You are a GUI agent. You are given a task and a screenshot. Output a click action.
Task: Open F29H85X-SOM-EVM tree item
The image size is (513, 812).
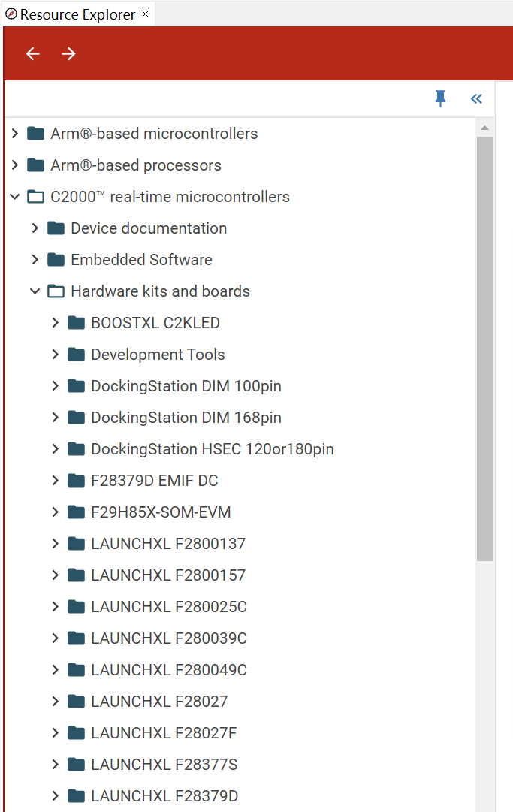coord(161,512)
